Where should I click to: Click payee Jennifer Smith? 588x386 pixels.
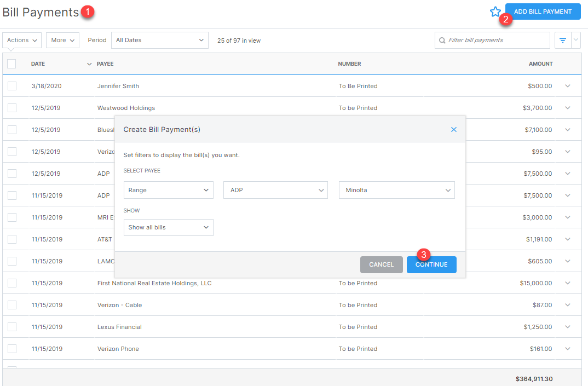118,86
